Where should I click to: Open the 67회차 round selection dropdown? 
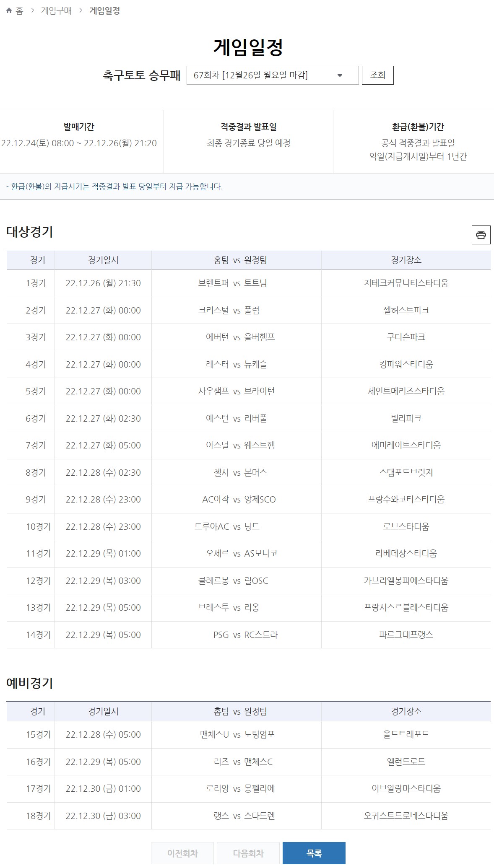[x=272, y=75]
